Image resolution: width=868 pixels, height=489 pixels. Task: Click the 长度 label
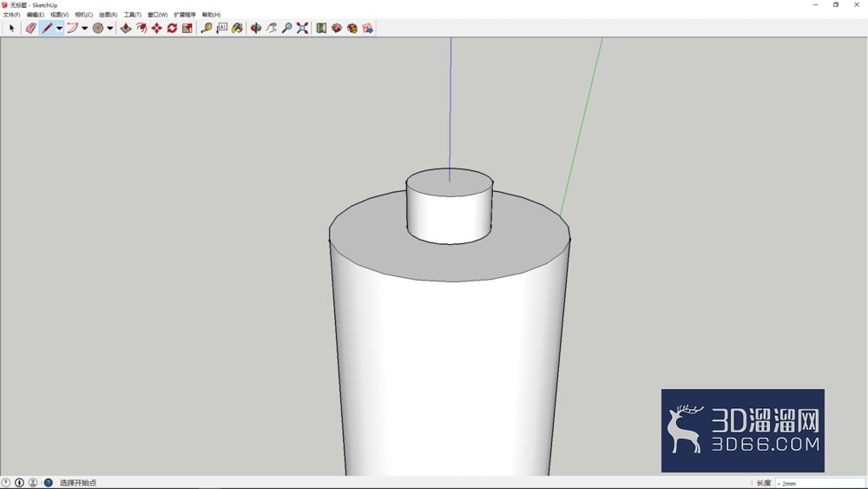click(764, 483)
